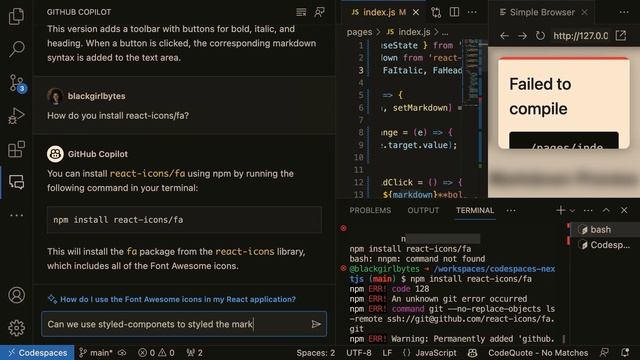Open Codespaces remote menu in status bar
The image size is (640, 360).
[x=37, y=353]
